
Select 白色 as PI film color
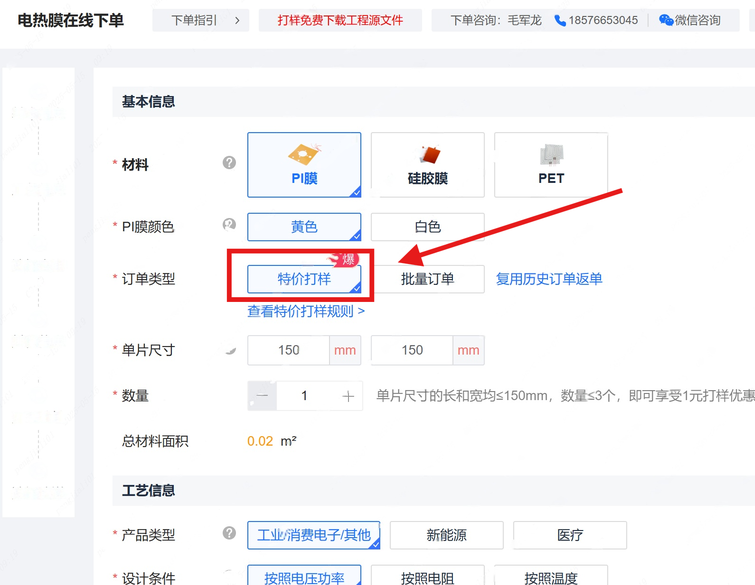[427, 227]
